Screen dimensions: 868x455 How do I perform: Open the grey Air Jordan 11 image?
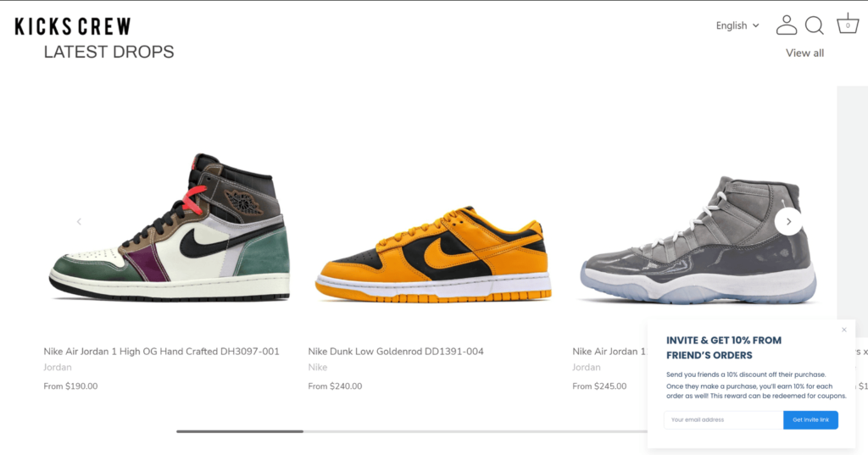pyautogui.click(x=698, y=240)
